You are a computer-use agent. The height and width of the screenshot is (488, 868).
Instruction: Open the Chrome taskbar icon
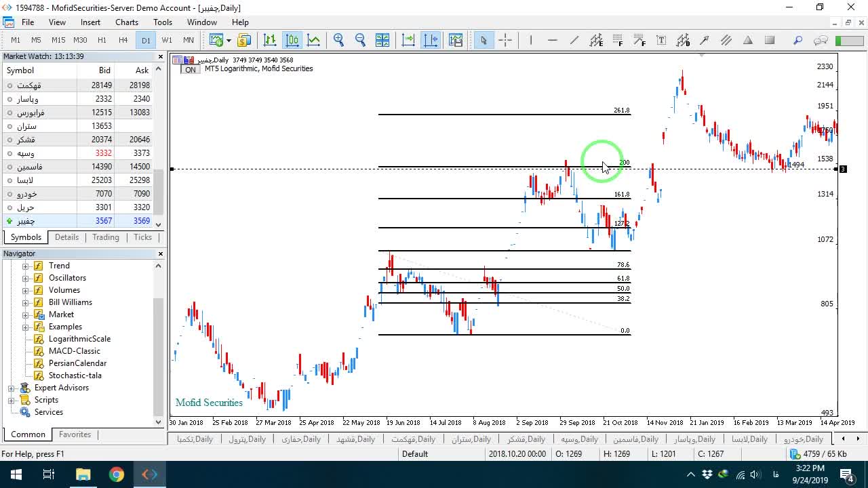click(x=117, y=474)
